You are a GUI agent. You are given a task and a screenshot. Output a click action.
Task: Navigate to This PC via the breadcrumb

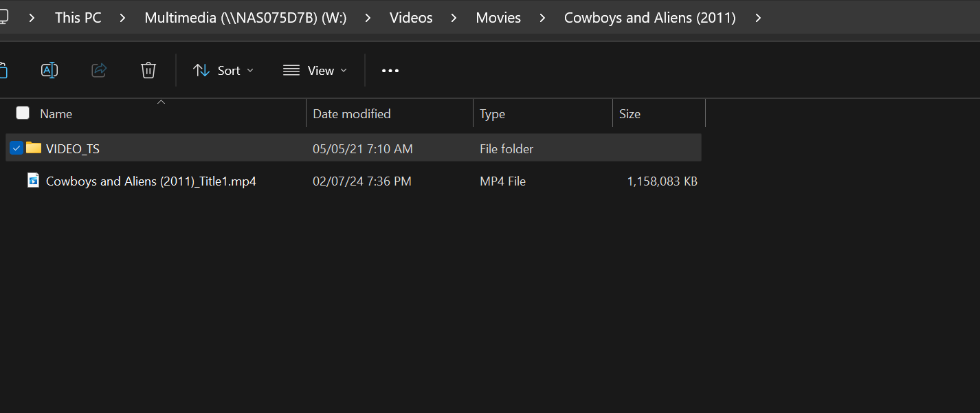pyautogui.click(x=78, y=17)
